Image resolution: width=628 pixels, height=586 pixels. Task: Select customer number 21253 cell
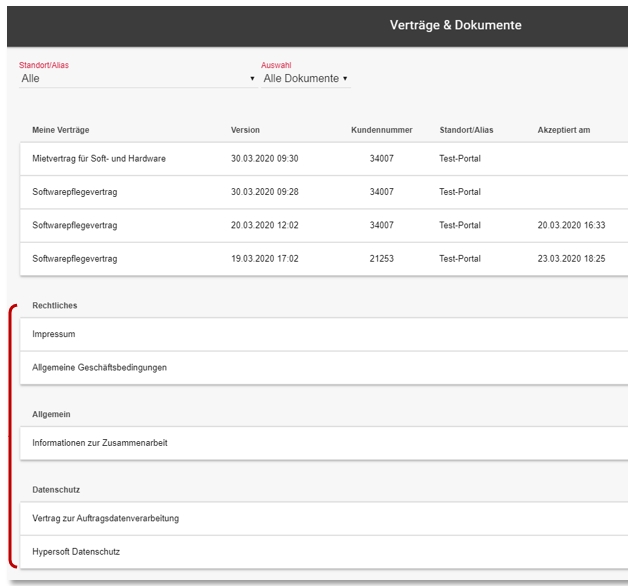click(382, 259)
